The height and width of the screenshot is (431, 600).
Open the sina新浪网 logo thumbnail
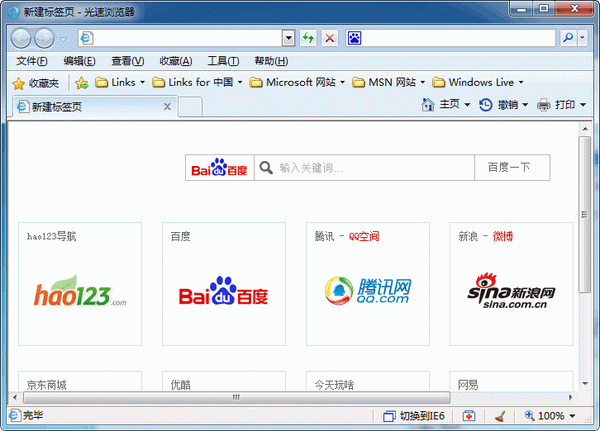click(x=511, y=291)
